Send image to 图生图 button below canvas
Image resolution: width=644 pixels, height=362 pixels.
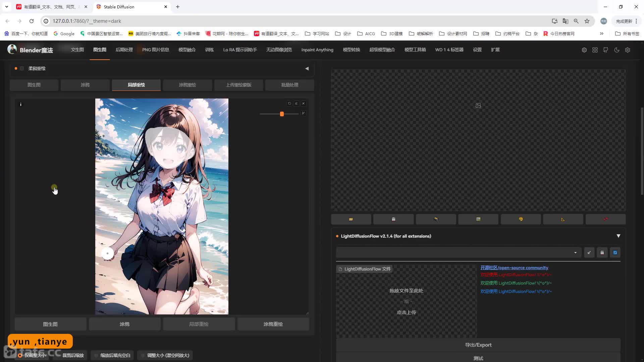[50, 324]
